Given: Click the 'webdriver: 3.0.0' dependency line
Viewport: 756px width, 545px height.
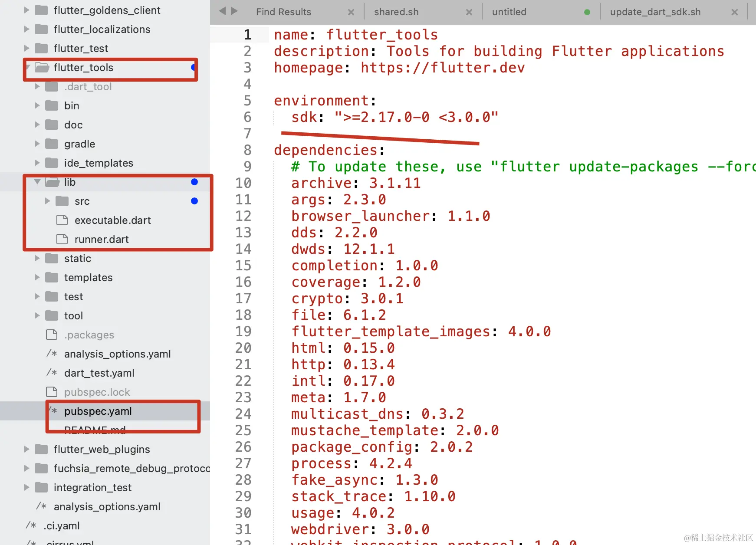Looking at the screenshot, I should point(360,529).
